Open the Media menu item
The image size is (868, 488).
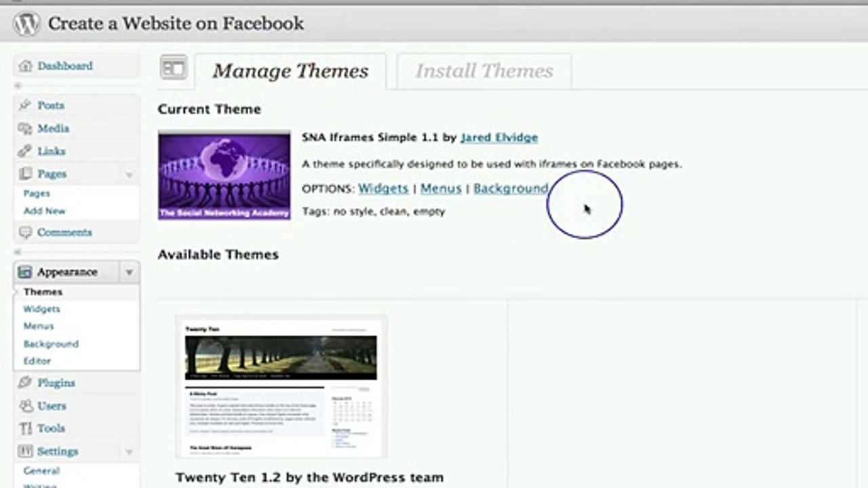(54, 128)
